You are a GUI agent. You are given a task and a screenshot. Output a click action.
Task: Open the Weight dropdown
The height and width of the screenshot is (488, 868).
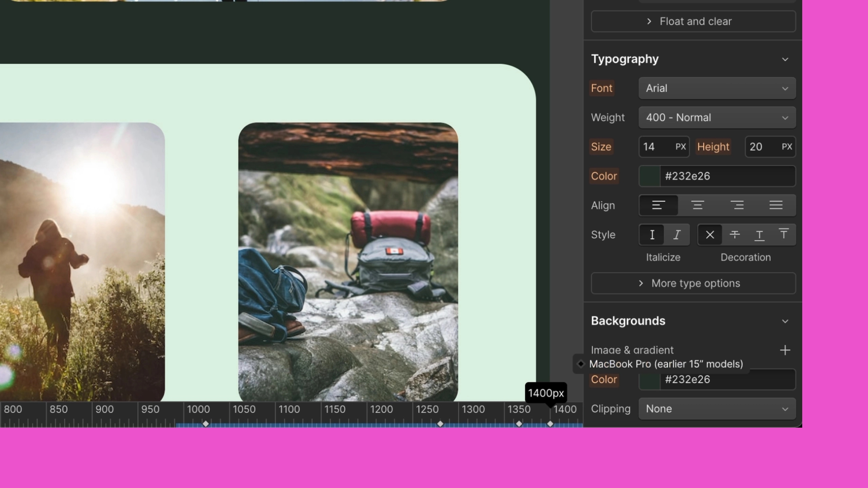point(716,117)
